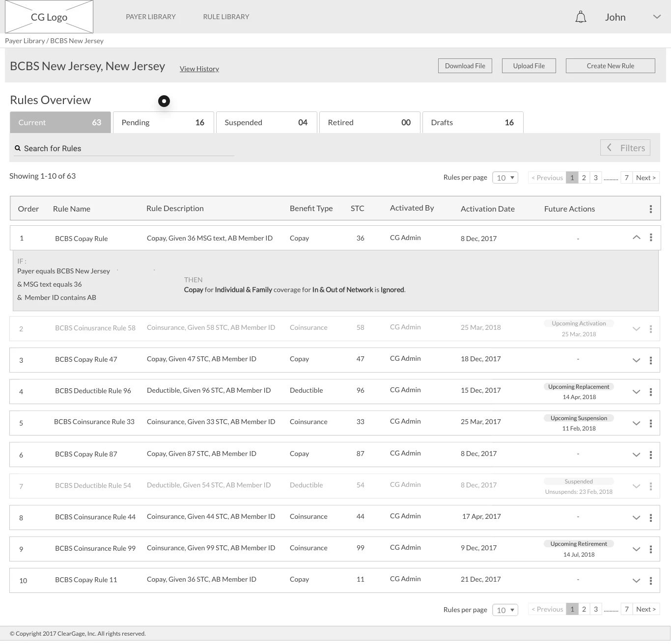Click the Upload File button
The width and height of the screenshot is (671, 644).
529,66
